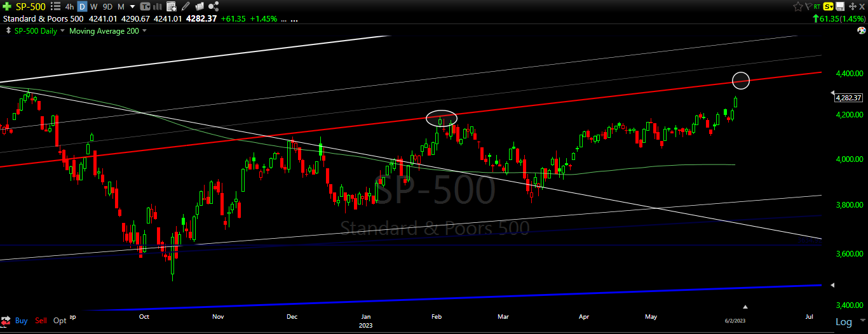Click the share chart icon
Screen dimensions: 868x334
[214, 6]
